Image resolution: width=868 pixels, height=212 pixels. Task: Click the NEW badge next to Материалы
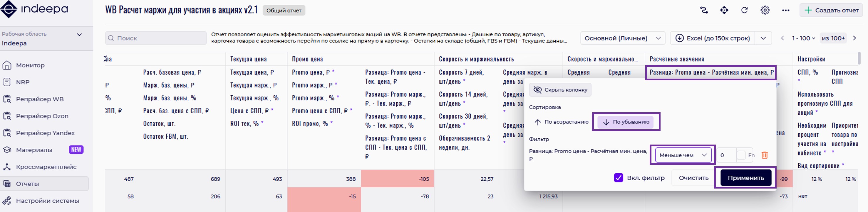coord(76,150)
